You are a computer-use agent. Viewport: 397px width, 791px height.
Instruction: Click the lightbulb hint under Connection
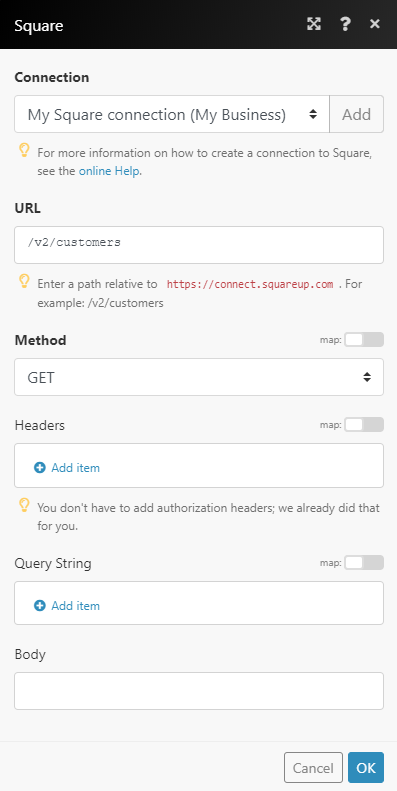pos(24,150)
